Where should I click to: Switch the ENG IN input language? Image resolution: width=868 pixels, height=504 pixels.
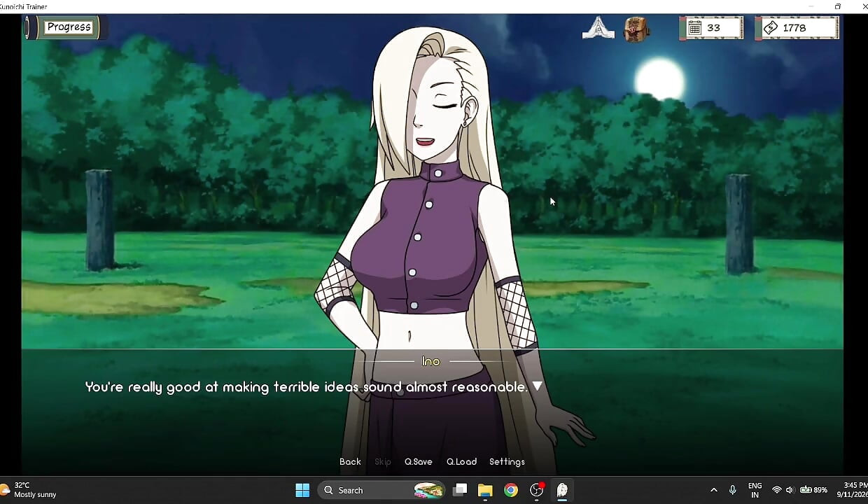(x=755, y=490)
